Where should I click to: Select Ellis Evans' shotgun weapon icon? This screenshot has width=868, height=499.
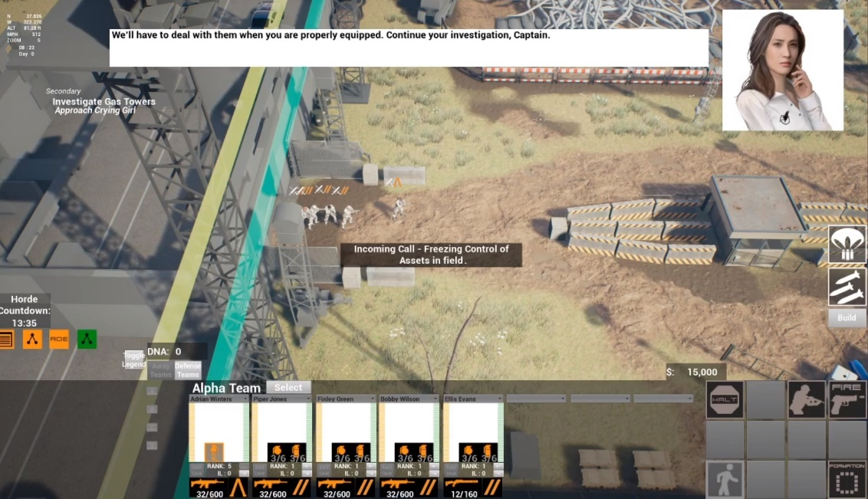click(x=463, y=488)
